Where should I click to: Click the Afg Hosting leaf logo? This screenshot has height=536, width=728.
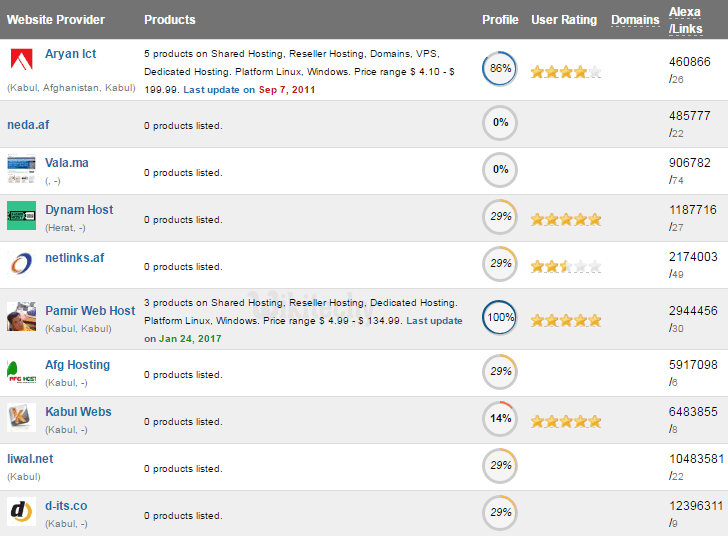21,372
